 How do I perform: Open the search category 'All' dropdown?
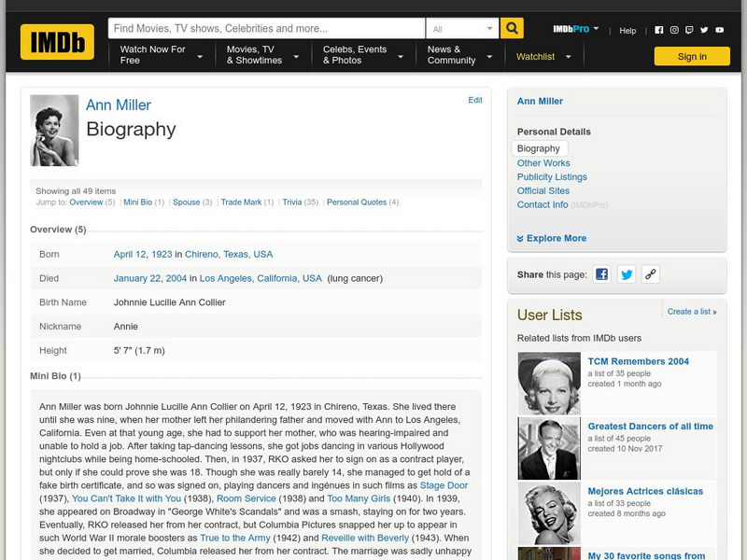(462, 29)
